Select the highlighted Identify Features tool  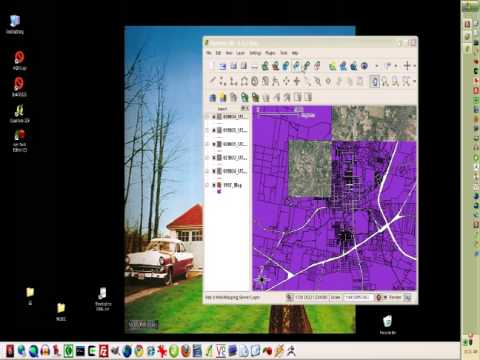coord(375,81)
